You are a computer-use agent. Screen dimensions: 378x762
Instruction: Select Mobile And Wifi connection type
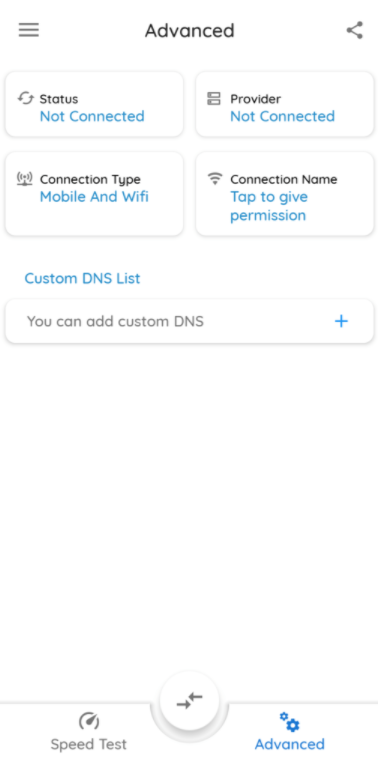(x=94, y=197)
